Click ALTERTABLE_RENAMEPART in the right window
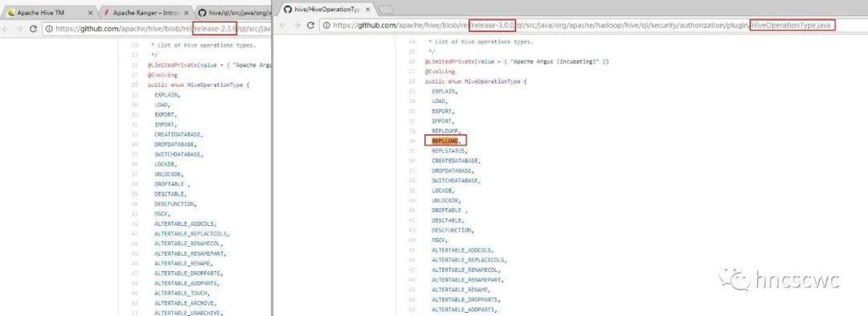Screen dimensions: 868x316 point(469,280)
